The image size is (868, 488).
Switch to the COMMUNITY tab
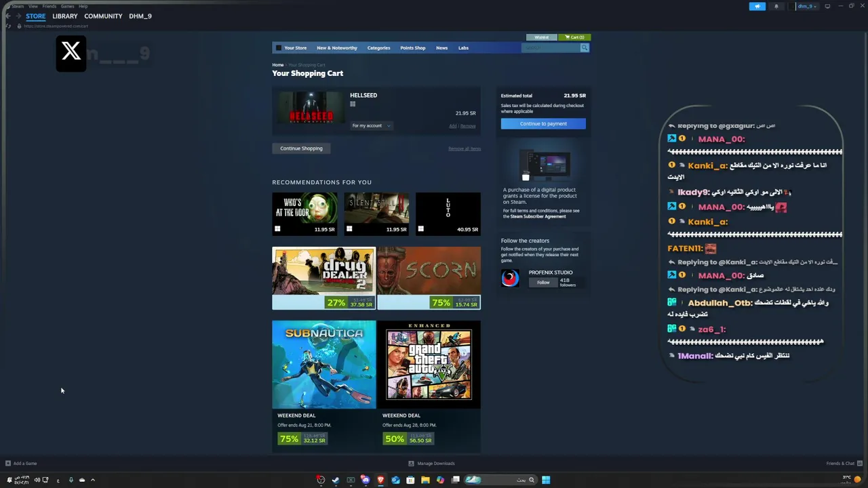(x=103, y=16)
